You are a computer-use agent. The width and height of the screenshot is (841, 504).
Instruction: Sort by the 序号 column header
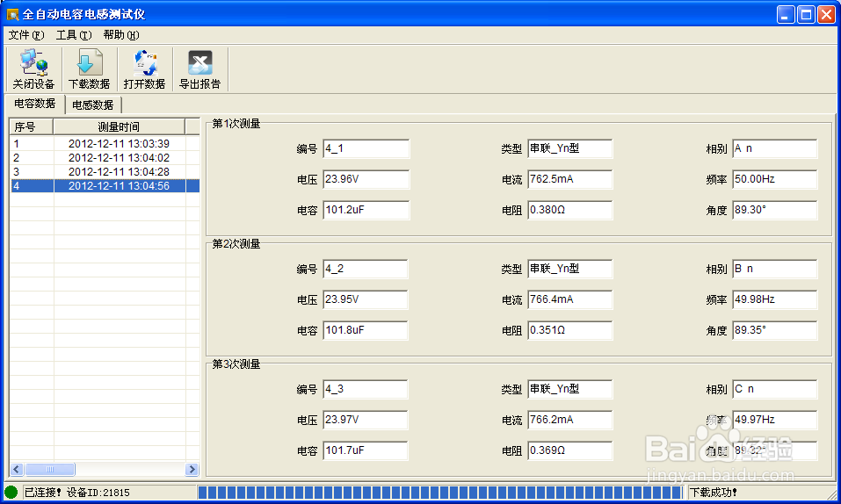tap(31, 127)
